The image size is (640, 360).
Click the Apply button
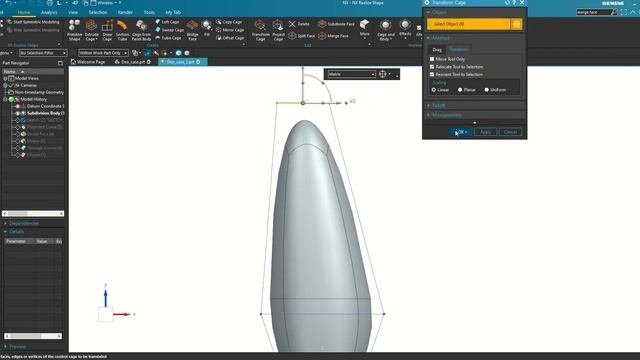(x=485, y=132)
